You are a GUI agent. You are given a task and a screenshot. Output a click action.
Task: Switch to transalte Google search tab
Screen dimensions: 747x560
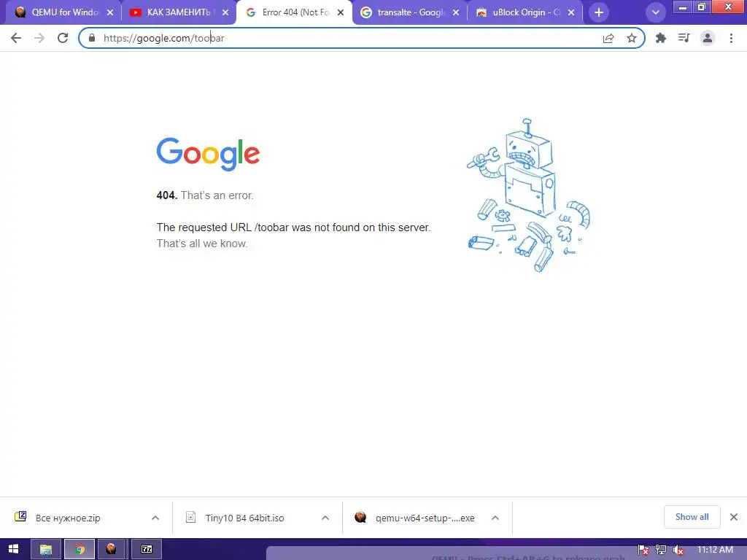pyautogui.click(x=410, y=12)
